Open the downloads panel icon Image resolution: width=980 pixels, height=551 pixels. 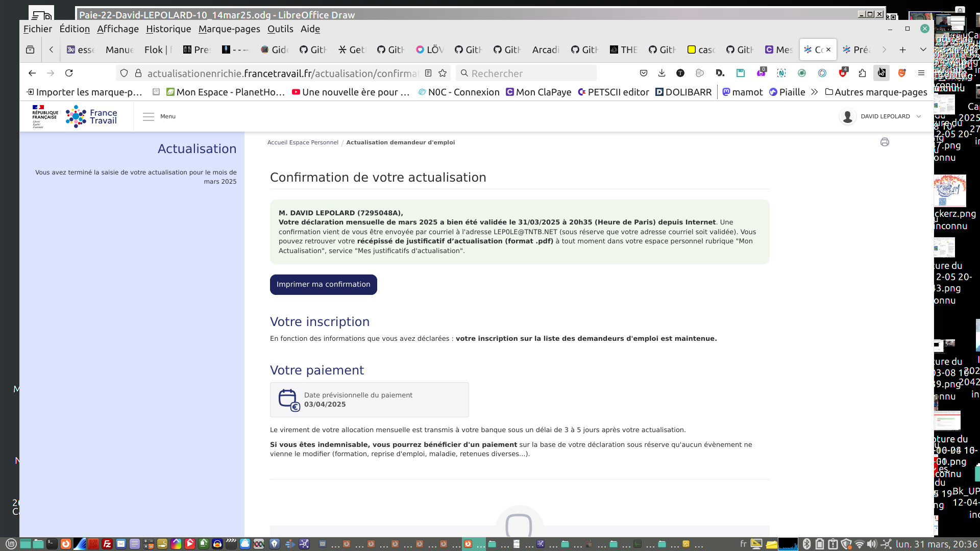tap(661, 73)
